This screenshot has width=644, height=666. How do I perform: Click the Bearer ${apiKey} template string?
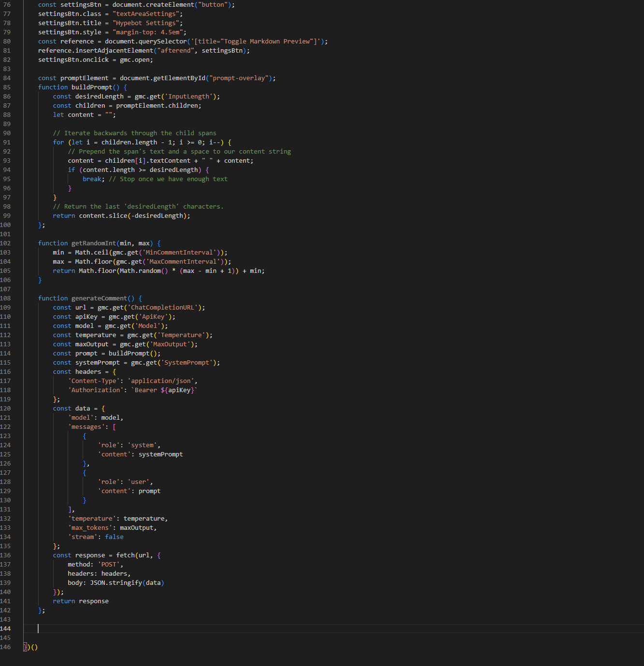pyautogui.click(x=165, y=390)
